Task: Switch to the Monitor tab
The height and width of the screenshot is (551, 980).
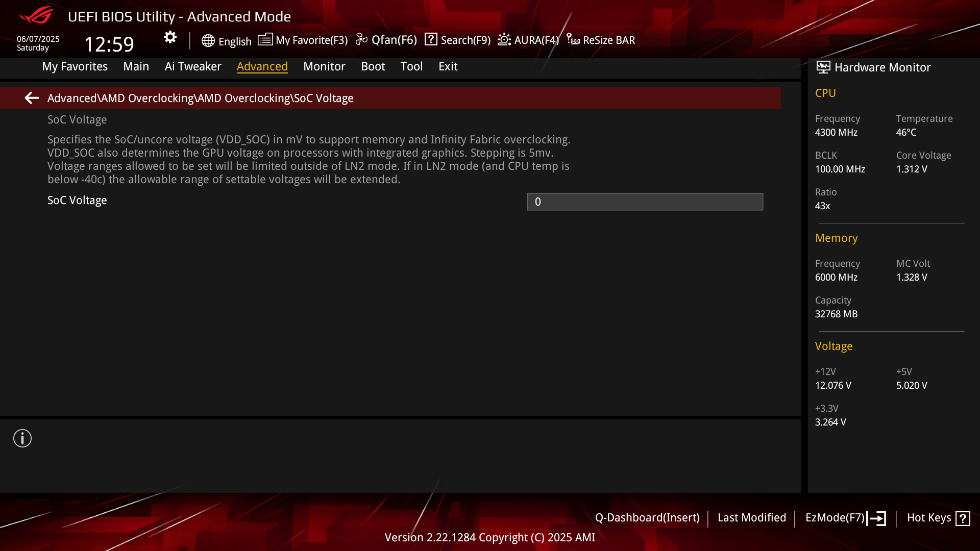Action: 324,66
